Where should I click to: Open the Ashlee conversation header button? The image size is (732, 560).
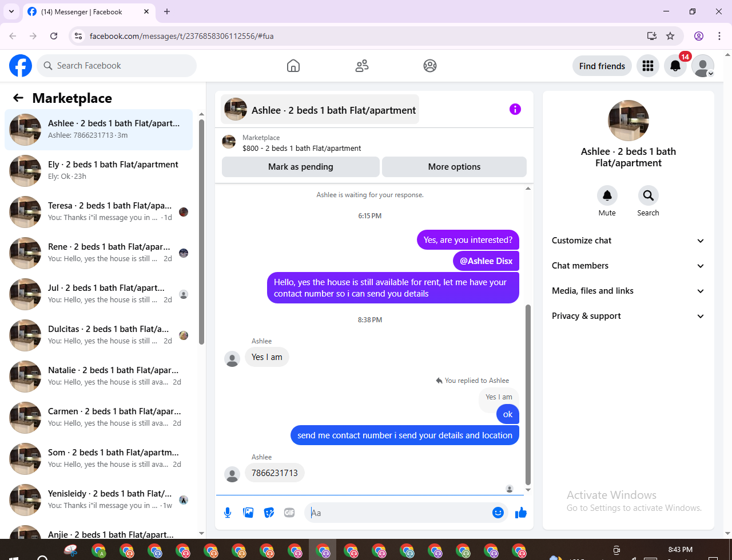[x=320, y=109]
